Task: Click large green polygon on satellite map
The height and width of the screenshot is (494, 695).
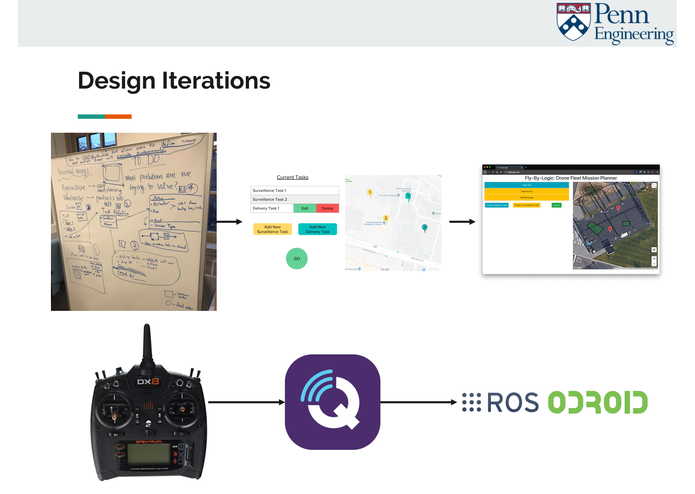Action: (x=593, y=227)
